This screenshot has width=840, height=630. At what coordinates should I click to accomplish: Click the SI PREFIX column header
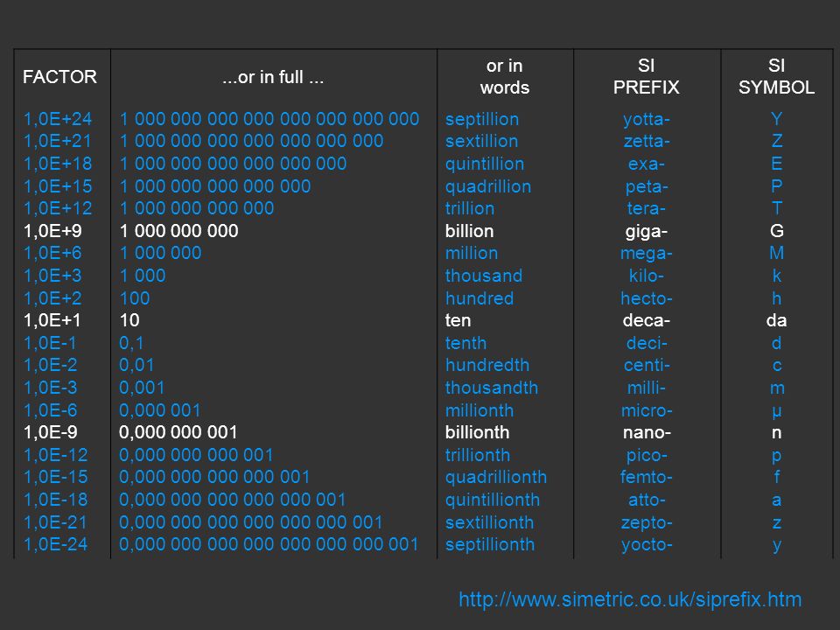tap(646, 77)
